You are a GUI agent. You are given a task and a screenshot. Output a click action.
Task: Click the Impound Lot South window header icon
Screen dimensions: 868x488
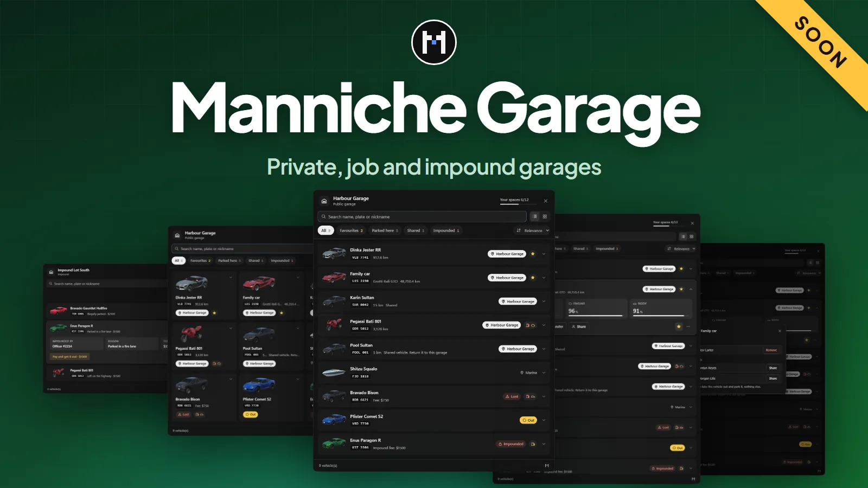pos(52,272)
